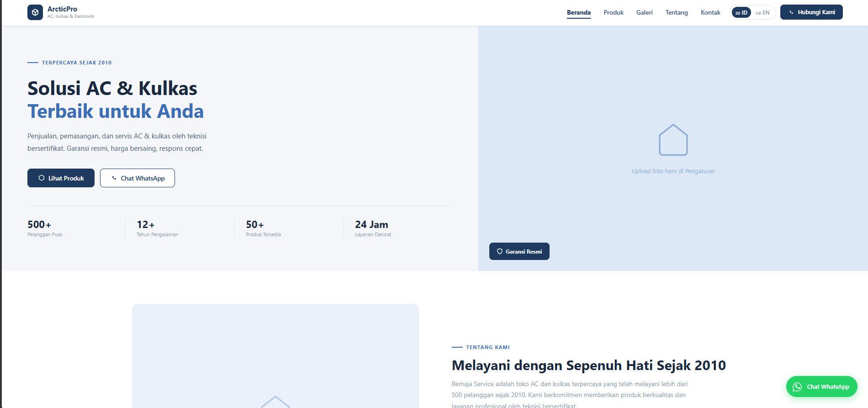Screen dimensions: 868x408
Task: Open the Produk nav item
Action: coord(614,12)
